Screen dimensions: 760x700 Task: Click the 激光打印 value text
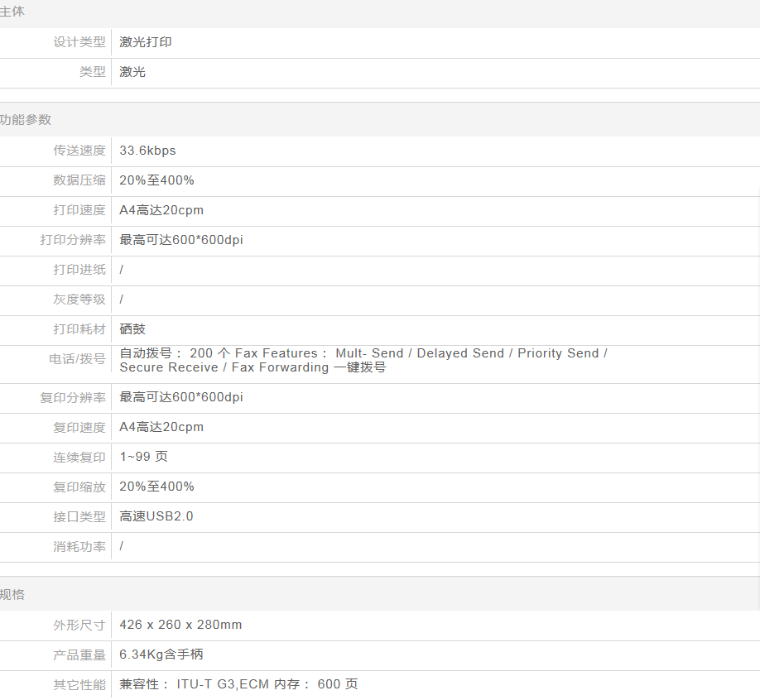[x=146, y=42]
